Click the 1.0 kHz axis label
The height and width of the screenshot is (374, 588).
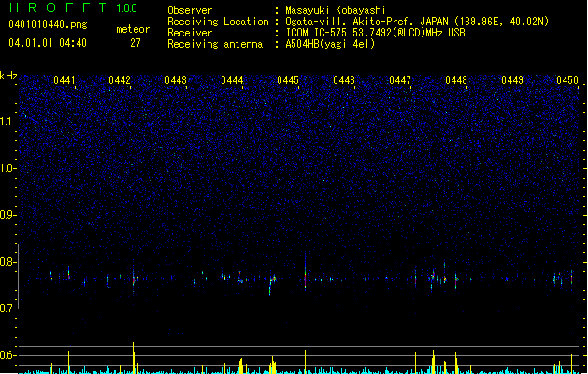coord(7,168)
